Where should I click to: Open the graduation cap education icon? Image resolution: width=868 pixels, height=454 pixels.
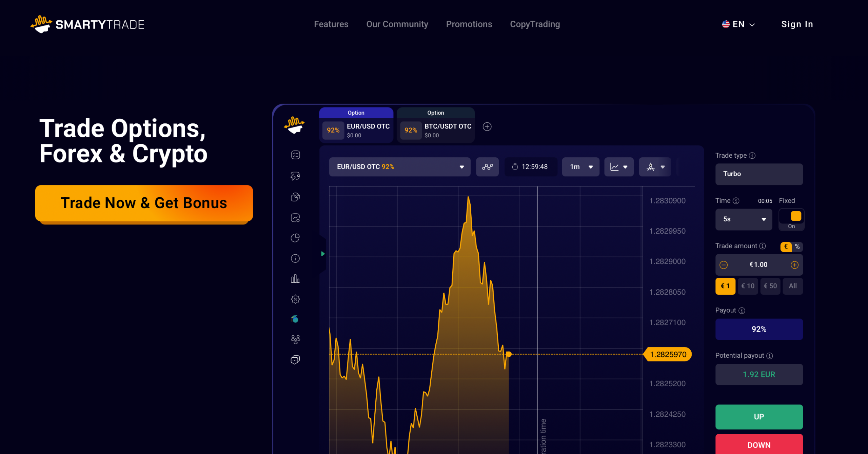coord(295,319)
